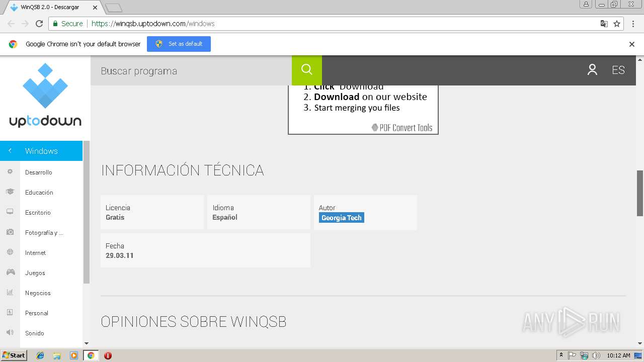Click the Chrome taskbar button
This screenshot has height=362, width=644.
pyautogui.click(x=91, y=355)
